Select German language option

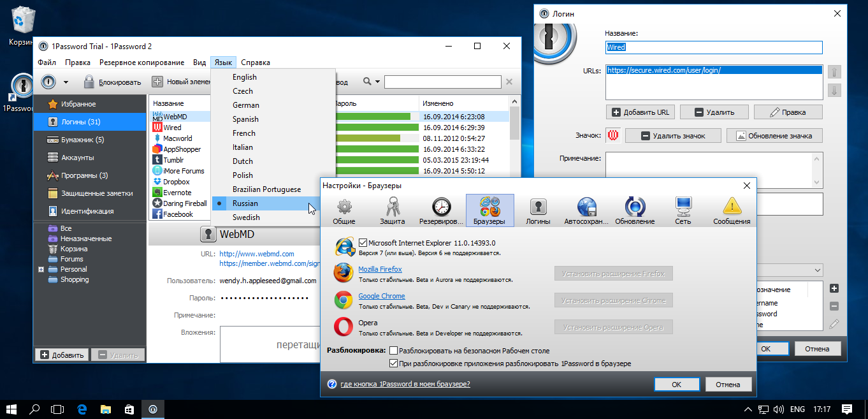coord(273,105)
